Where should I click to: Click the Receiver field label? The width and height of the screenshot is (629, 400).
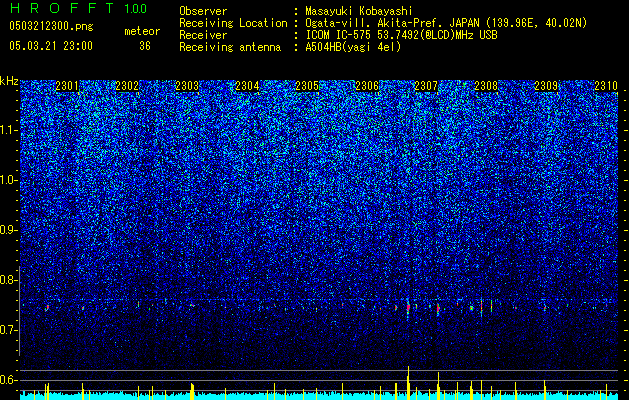[203, 35]
